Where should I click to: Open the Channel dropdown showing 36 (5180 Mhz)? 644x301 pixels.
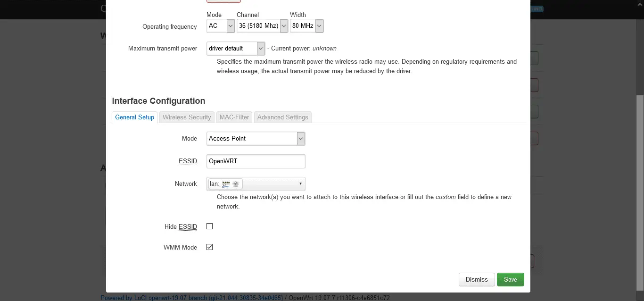point(262,26)
